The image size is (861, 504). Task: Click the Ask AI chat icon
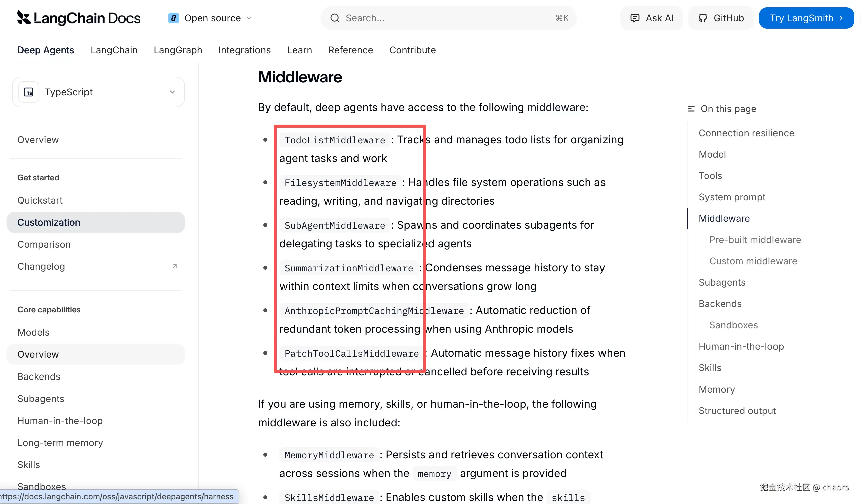click(x=635, y=18)
